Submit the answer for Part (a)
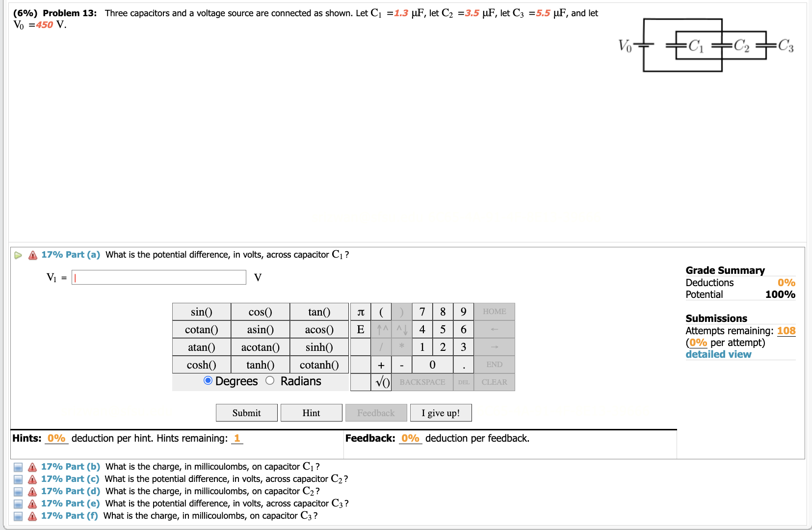Image resolution: width=812 pixels, height=530 pixels. 246,413
